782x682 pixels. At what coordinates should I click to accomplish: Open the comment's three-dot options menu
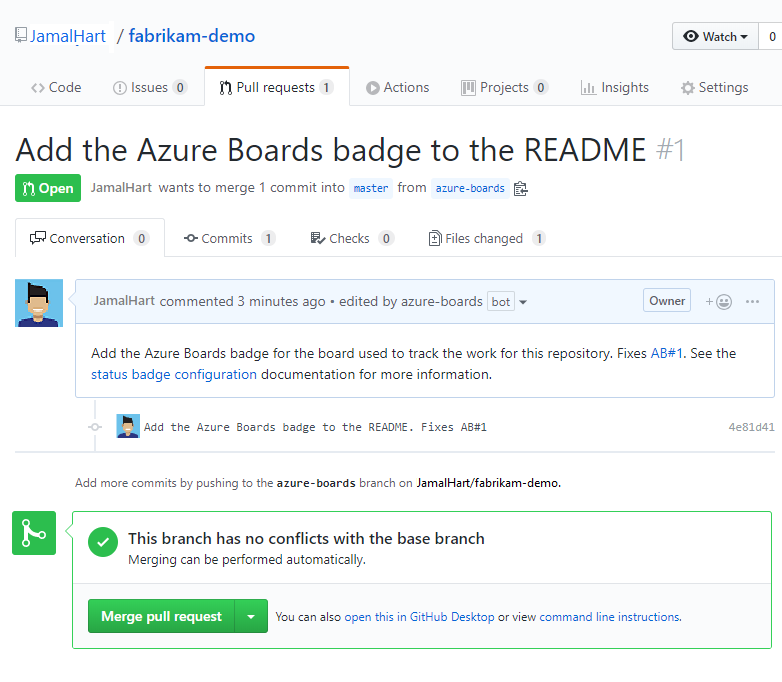tap(753, 301)
